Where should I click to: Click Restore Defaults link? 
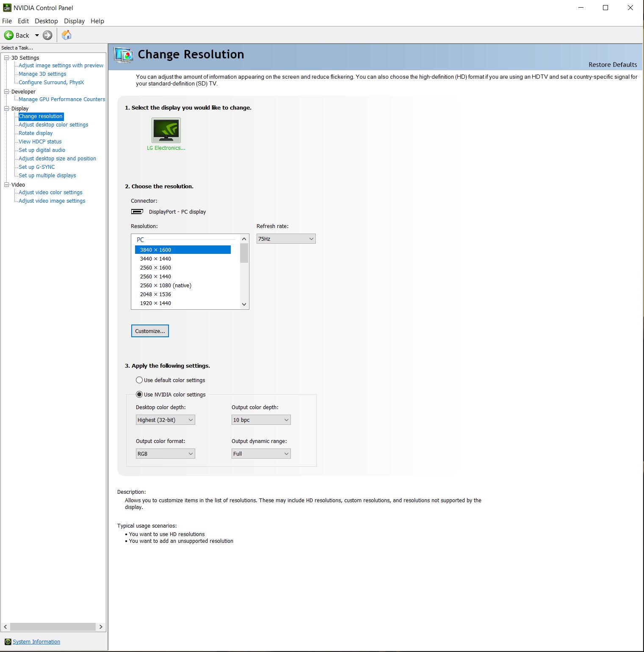tap(613, 65)
